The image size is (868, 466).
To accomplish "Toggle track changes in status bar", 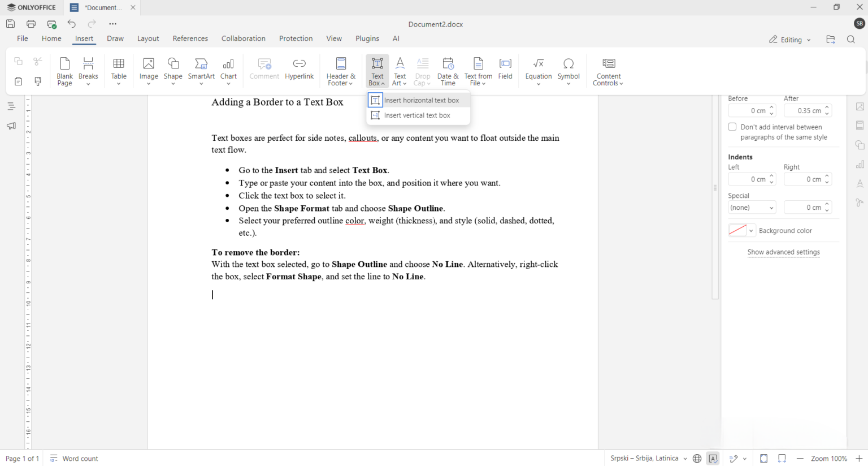I will coord(735,458).
